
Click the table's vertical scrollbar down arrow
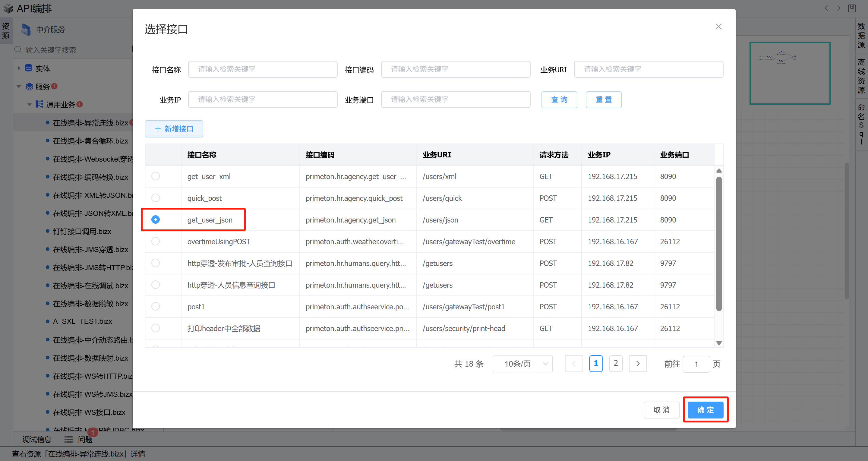coord(719,343)
